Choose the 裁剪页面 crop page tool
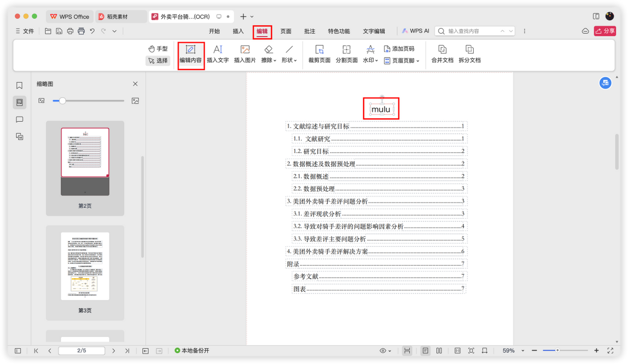 [x=319, y=55]
